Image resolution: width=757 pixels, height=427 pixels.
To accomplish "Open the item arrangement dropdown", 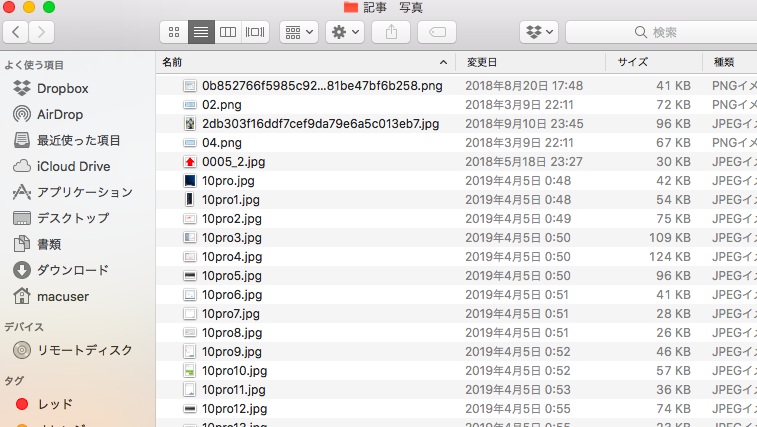I will (299, 32).
